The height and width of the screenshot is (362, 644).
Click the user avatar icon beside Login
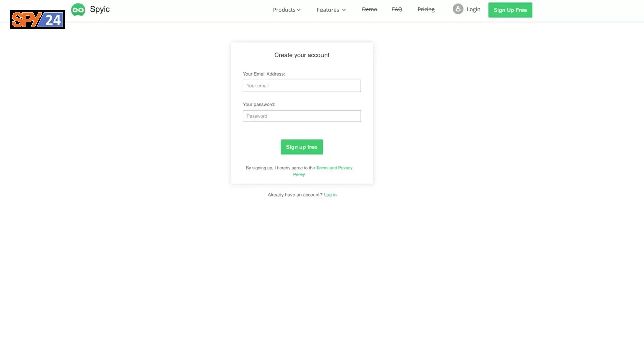tap(458, 9)
